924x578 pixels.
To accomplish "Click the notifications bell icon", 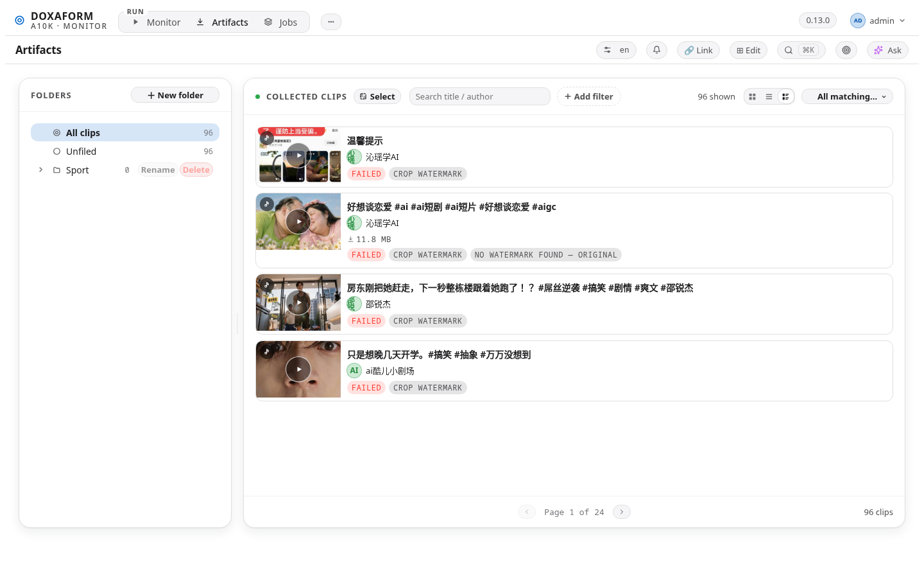I will coord(656,50).
